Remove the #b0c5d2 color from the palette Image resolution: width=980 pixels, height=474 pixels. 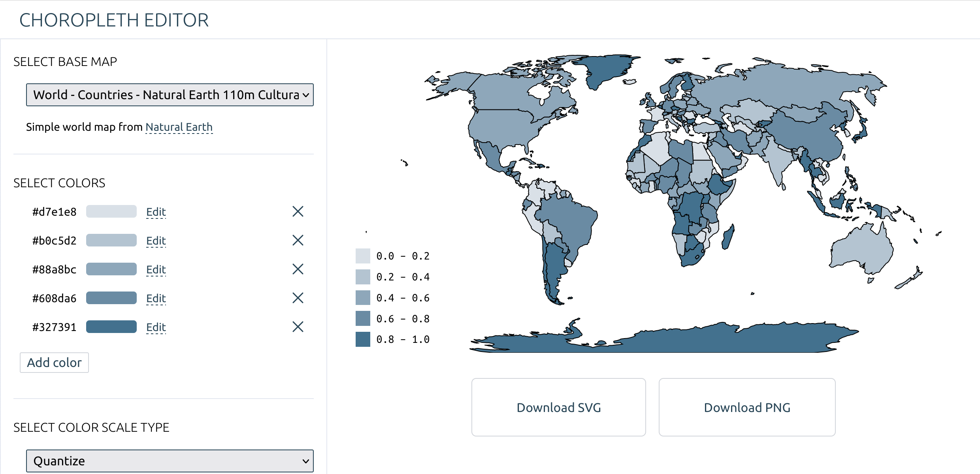point(298,240)
